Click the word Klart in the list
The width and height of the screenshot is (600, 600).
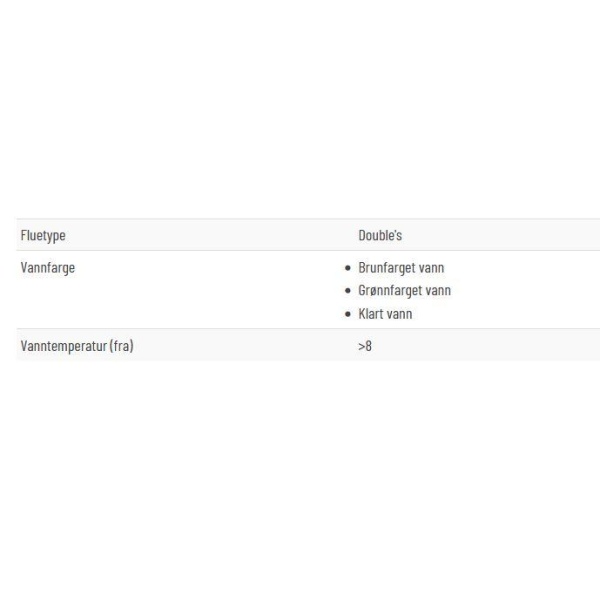point(371,314)
